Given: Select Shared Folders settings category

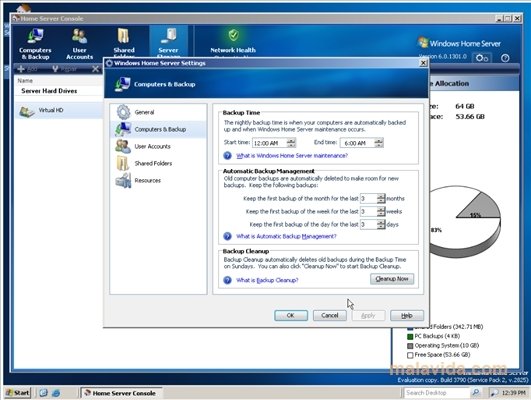Looking at the screenshot, I should [158, 163].
